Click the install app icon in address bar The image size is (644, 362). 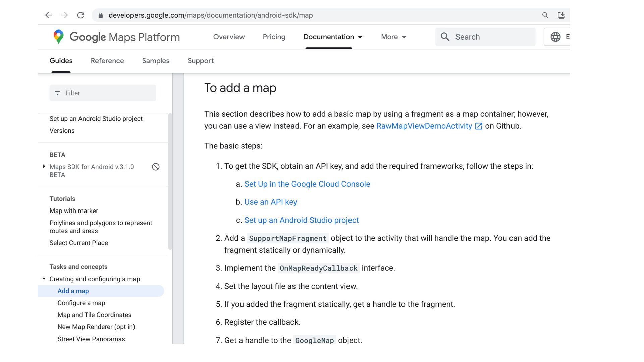pyautogui.click(x=561, y=15)
